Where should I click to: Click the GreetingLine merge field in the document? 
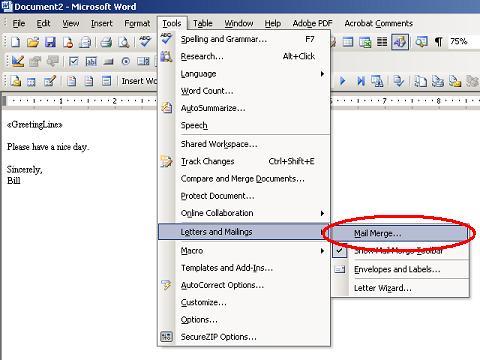click(x=35, y=125)
